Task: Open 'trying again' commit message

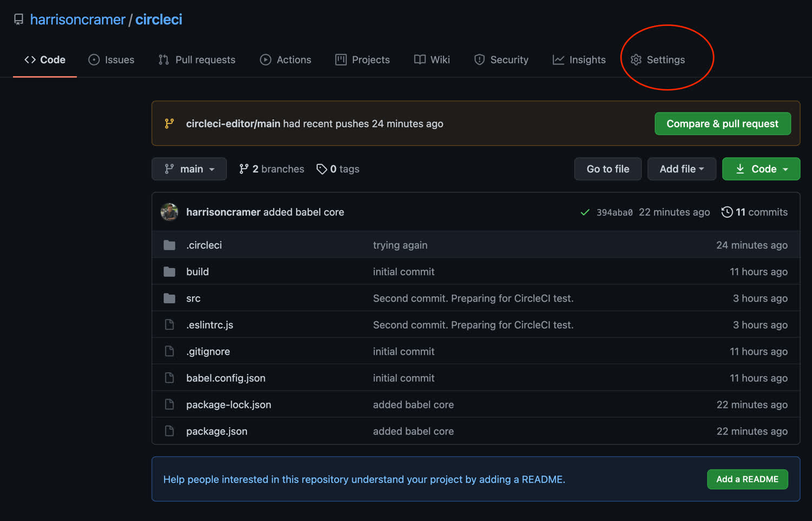Action: click(x=400, y=245)
